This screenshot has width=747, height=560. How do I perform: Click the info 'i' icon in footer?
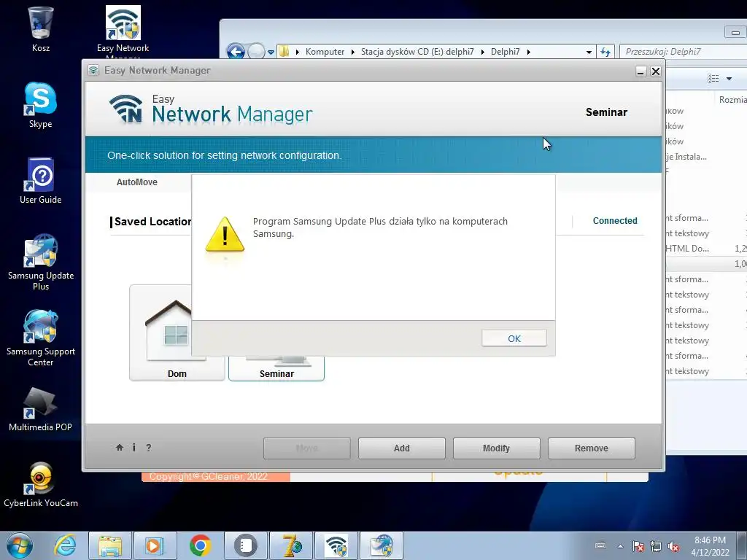point(134,447)
